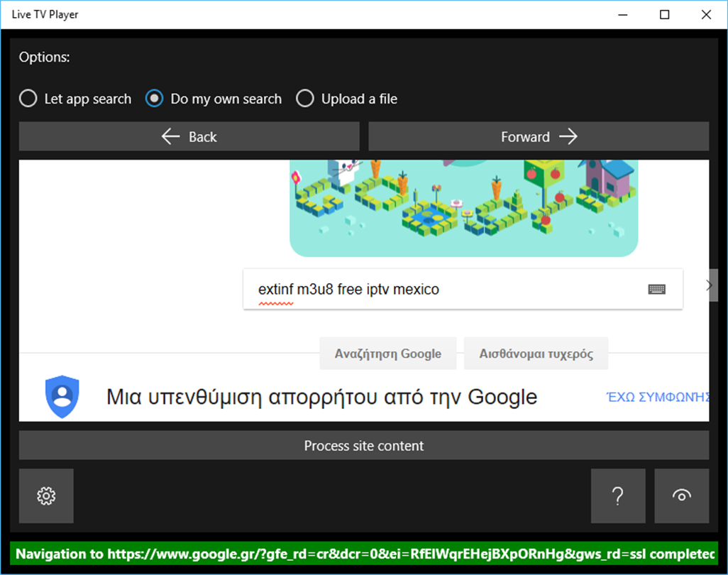Viewport: 728px width, 575px height.
Task: Open settings with the gear icon
Action: tap(46, 495)
